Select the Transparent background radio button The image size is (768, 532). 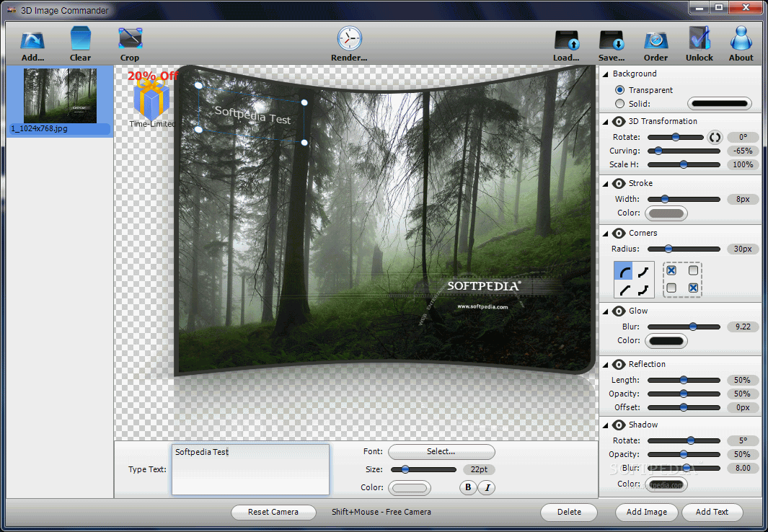[619, 90]
